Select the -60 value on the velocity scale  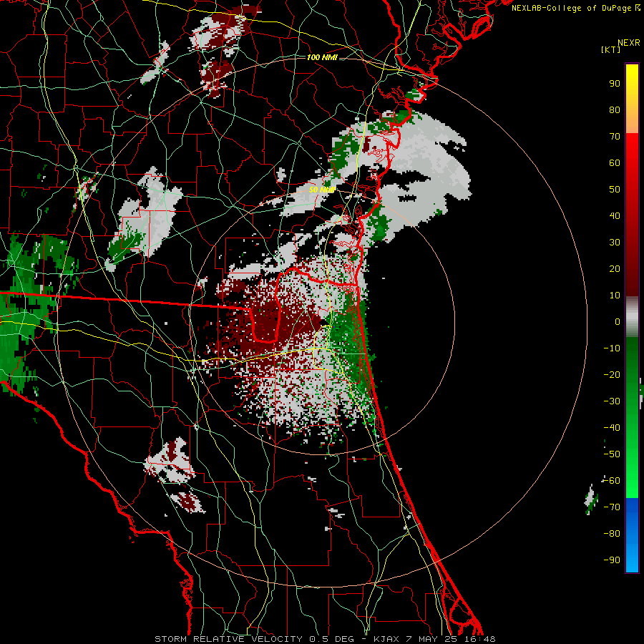(x=612, y=481)
